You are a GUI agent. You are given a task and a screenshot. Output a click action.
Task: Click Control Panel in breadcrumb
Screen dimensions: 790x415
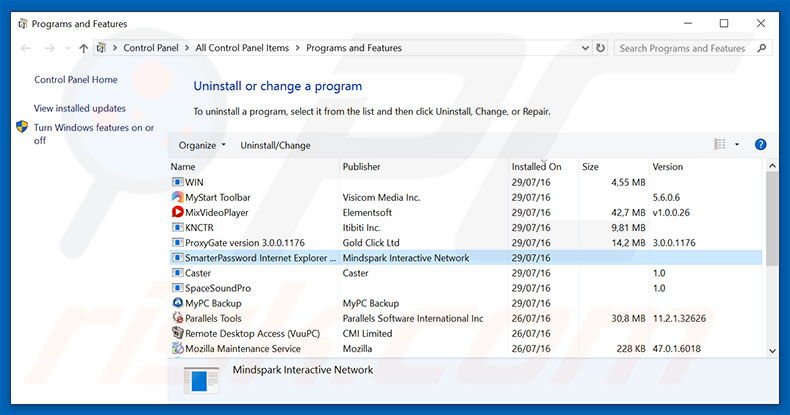coord(151,48)
